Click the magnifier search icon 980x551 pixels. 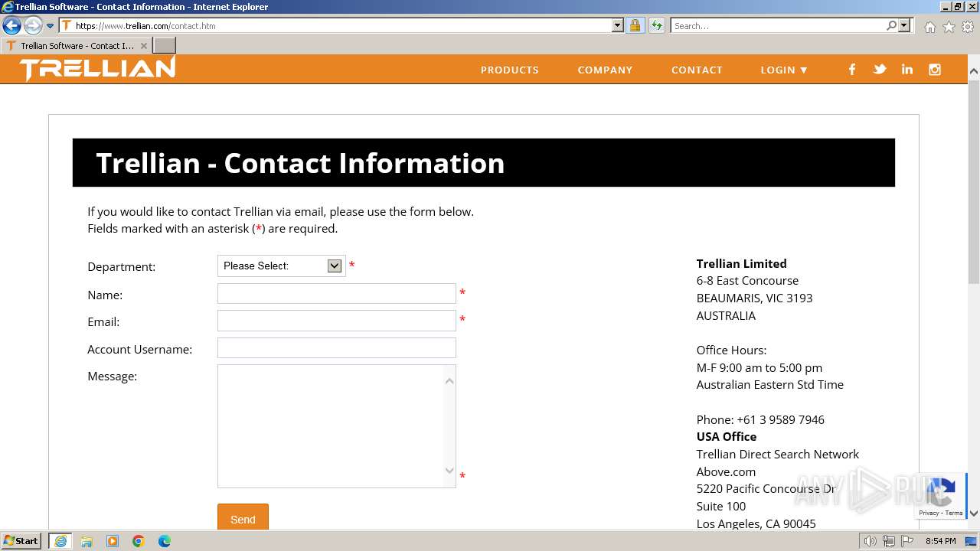coord(891,25)
